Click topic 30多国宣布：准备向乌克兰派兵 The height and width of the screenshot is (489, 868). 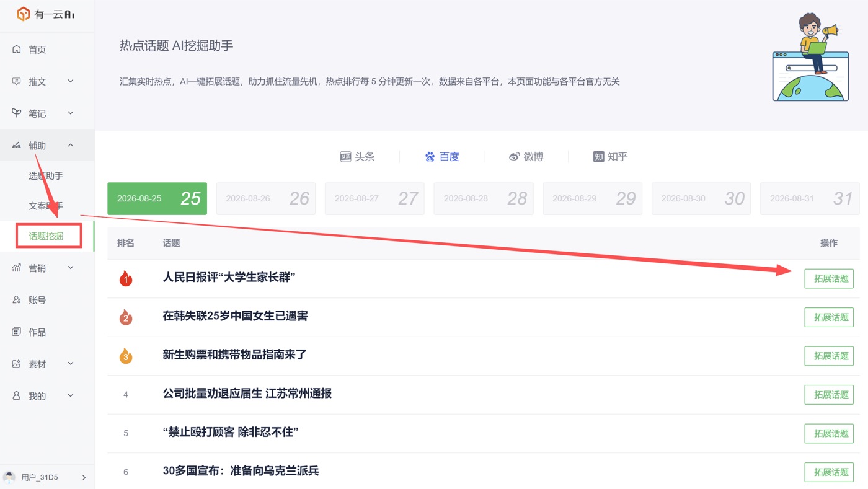point(241,471)
